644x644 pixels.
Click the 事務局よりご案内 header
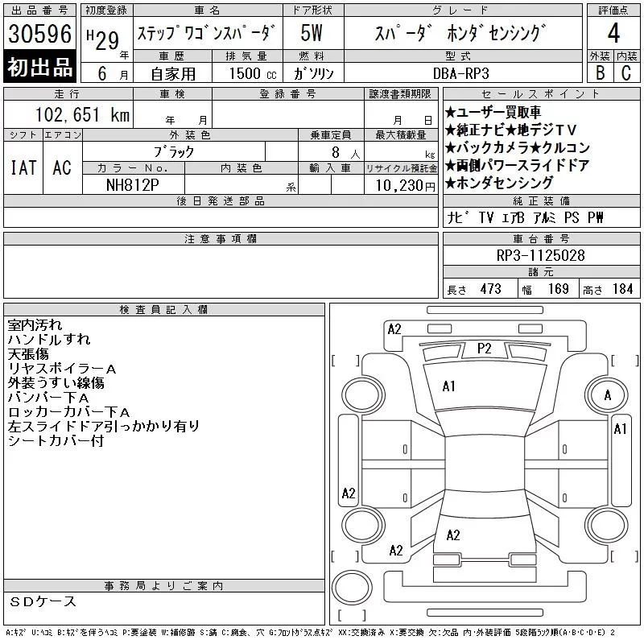(164, 586)
